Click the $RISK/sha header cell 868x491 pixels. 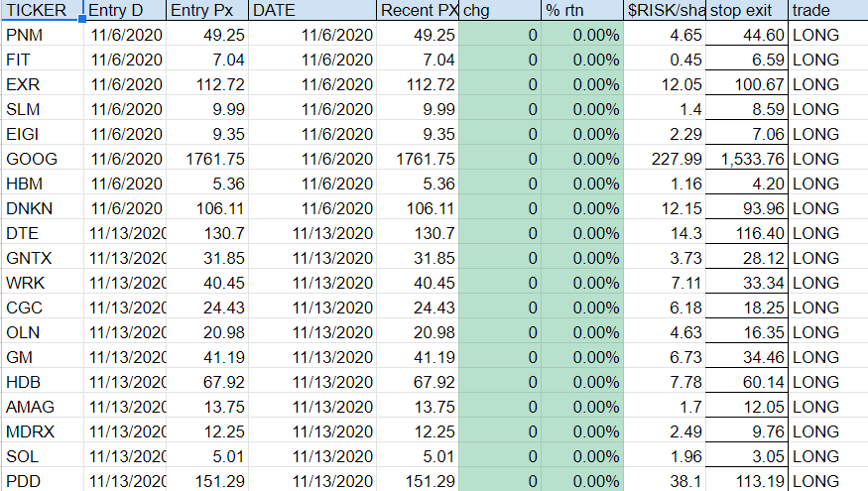tap(665, 10)
